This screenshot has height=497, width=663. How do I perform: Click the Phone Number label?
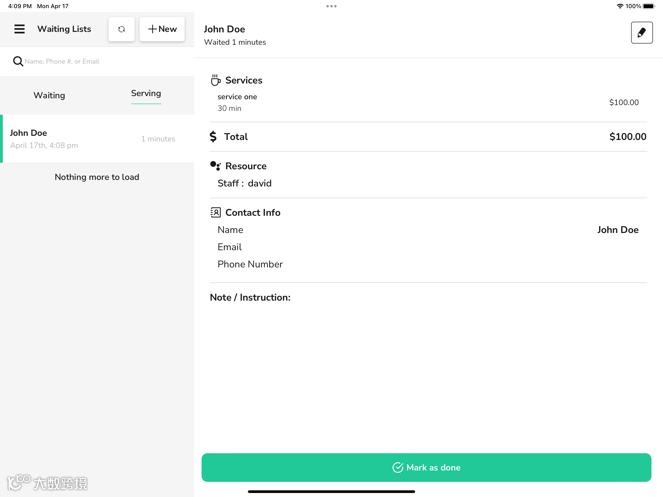point(250,264)
